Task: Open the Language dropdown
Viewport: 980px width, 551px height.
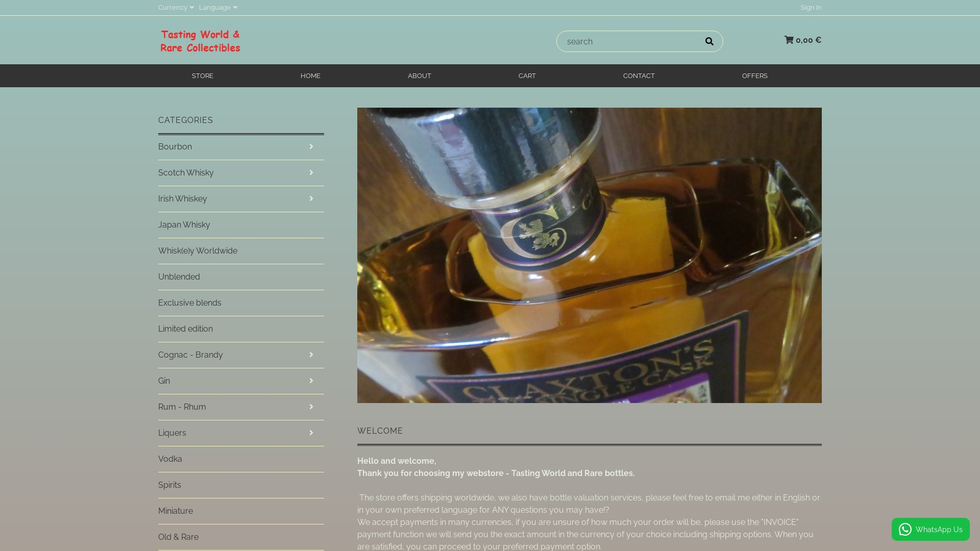Action: pos(218,7)
